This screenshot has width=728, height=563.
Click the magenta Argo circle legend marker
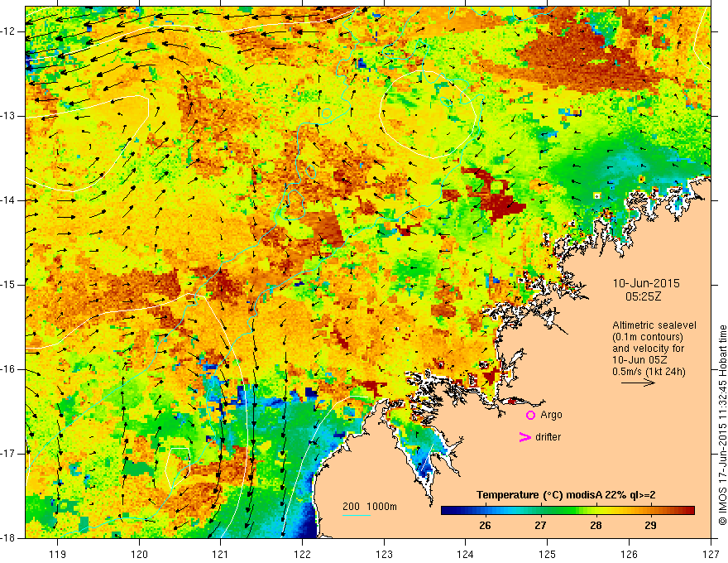point(530,416)
